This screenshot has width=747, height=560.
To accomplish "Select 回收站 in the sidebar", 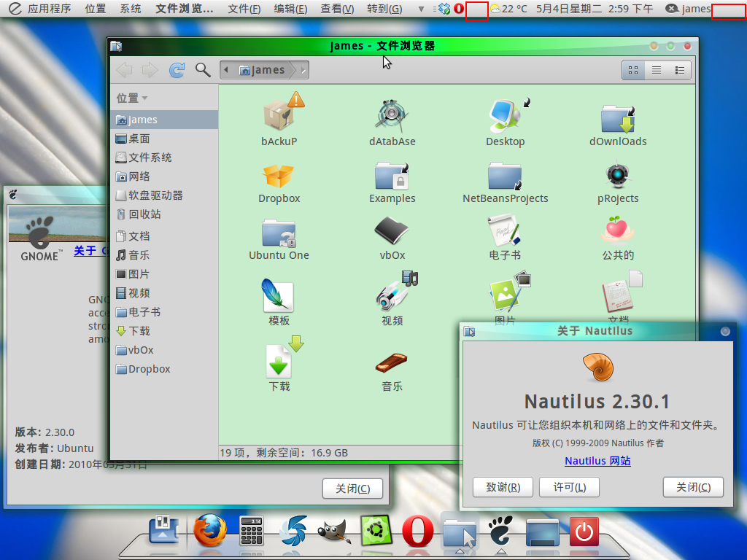I will [x=164, y=214].
